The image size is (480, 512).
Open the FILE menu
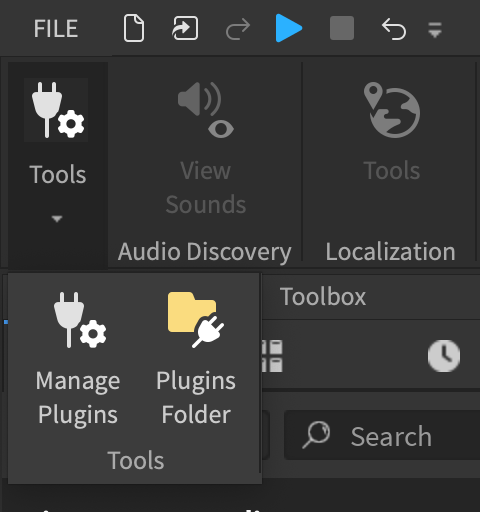coord(56,28)
